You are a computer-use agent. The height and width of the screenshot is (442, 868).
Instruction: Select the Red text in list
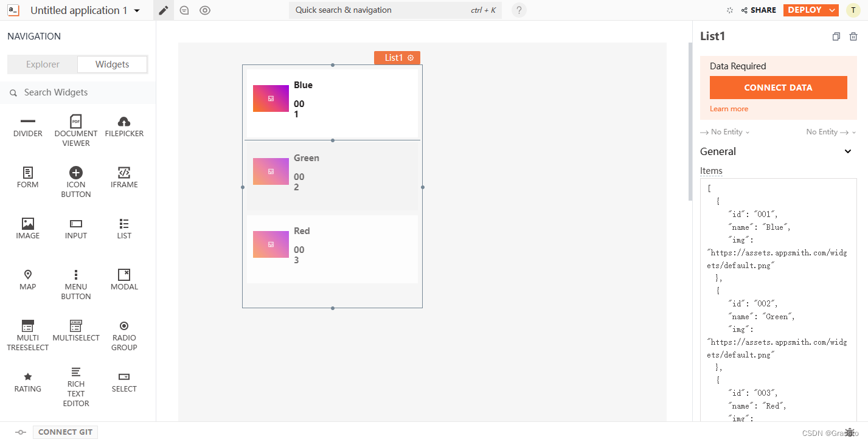302,231
